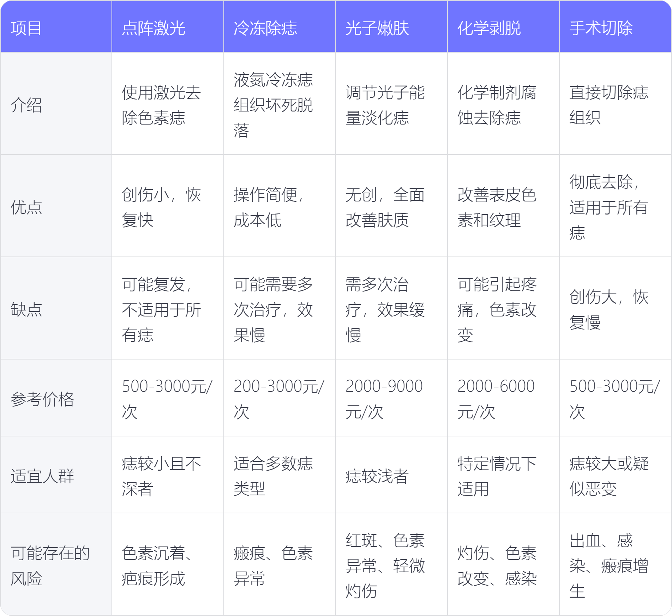Image resolution: width=672 pixels, height=616 pixels.
Task: Click the 液氮冷冻痣组织坏死脱落 cell
Action: (273, 105)
